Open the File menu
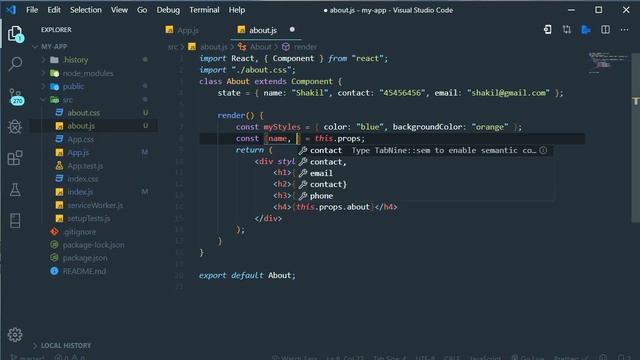640x360 pixels. point(32,10)
